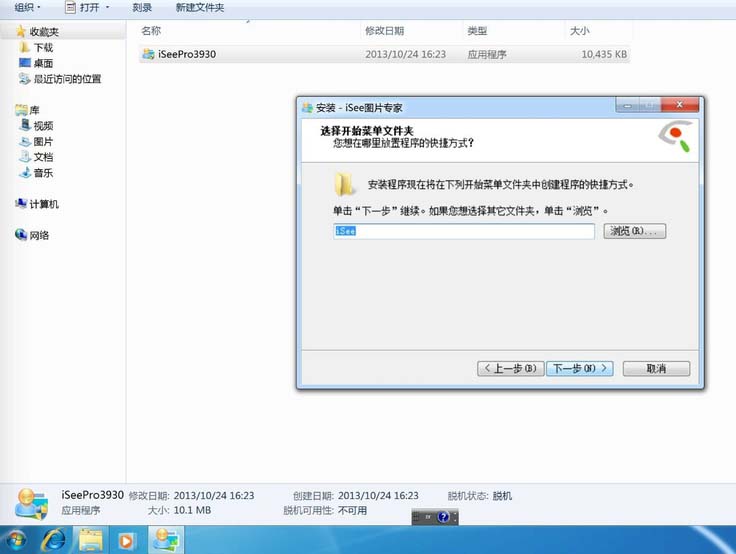Click the Next step (下一步) button

click(x=580, y=369)
